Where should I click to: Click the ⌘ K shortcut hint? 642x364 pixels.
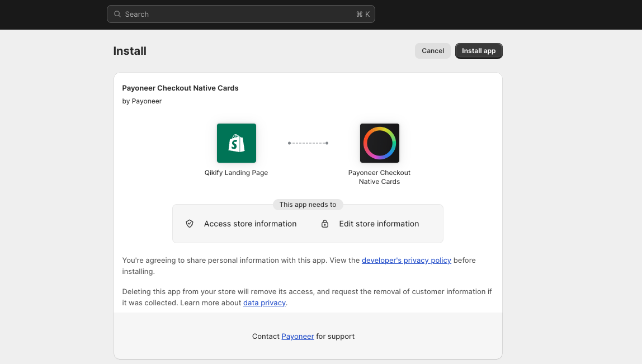pos(363,15)
